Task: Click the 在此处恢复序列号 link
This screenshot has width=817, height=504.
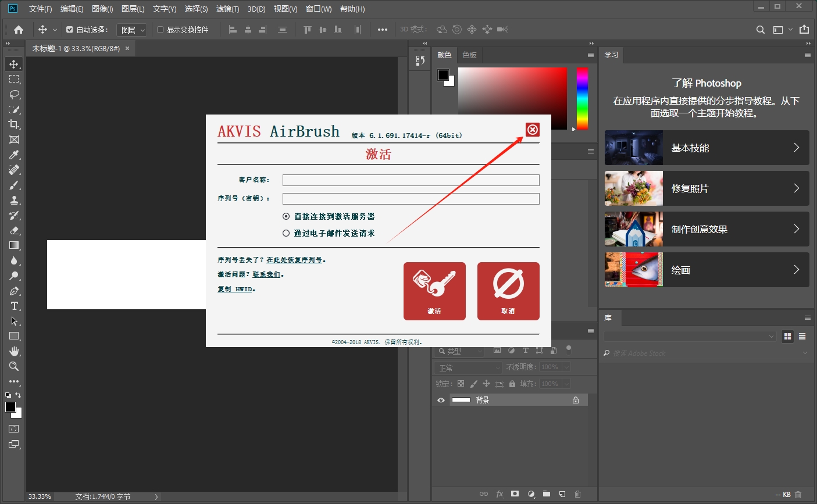Action: 294,260
